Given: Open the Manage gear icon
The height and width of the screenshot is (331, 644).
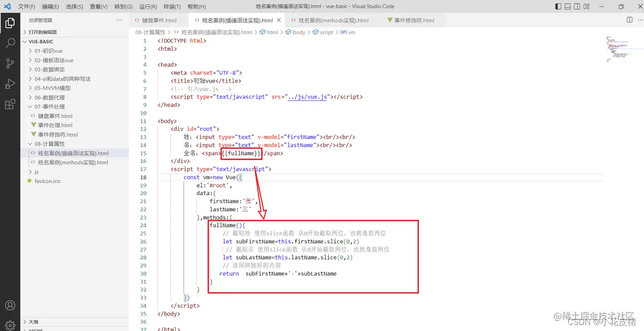Looking at the screenshot, I should click(x=10, y=324).
